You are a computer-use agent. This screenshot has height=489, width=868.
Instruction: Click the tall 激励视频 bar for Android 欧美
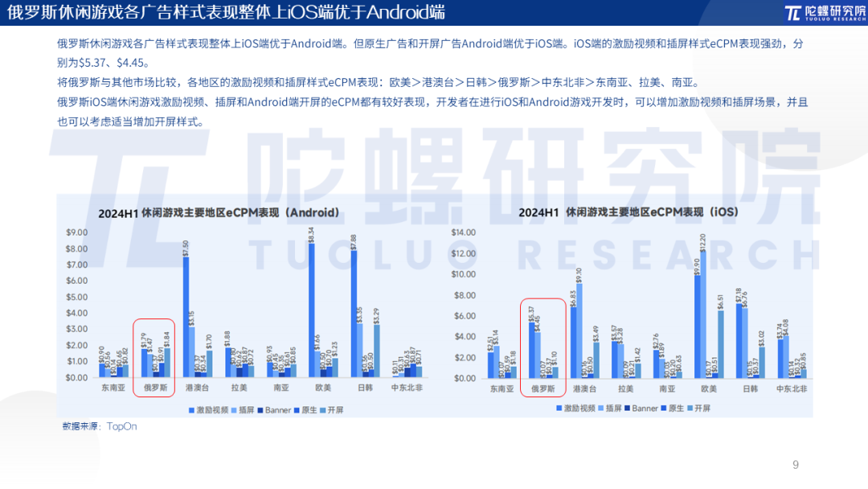tap(312, 310)
